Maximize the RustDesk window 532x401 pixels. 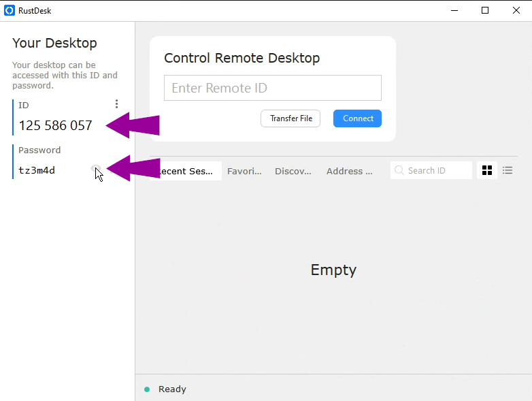coord(485,10)
